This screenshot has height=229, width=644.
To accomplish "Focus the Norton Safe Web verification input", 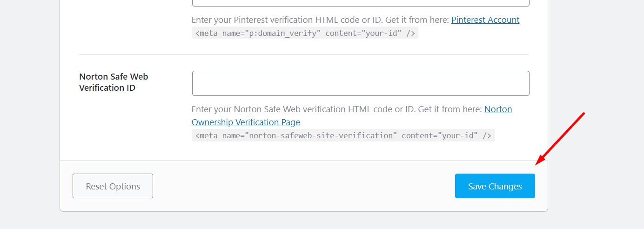I will pyautogui.click(x=361, y=83).
